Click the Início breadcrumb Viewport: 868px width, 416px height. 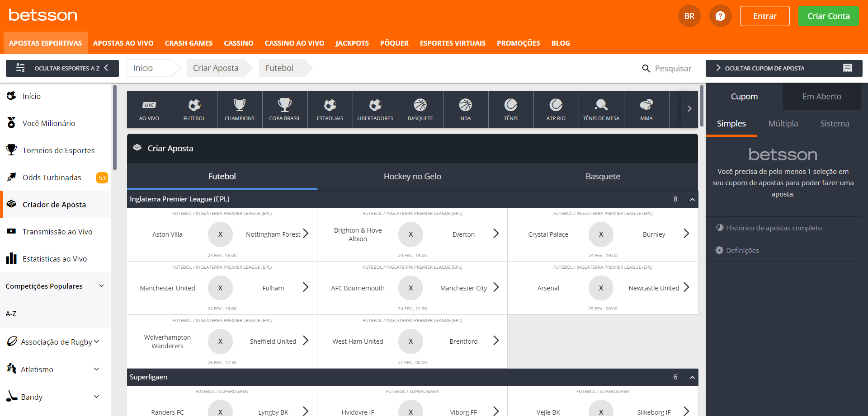[x=151, y=68]
